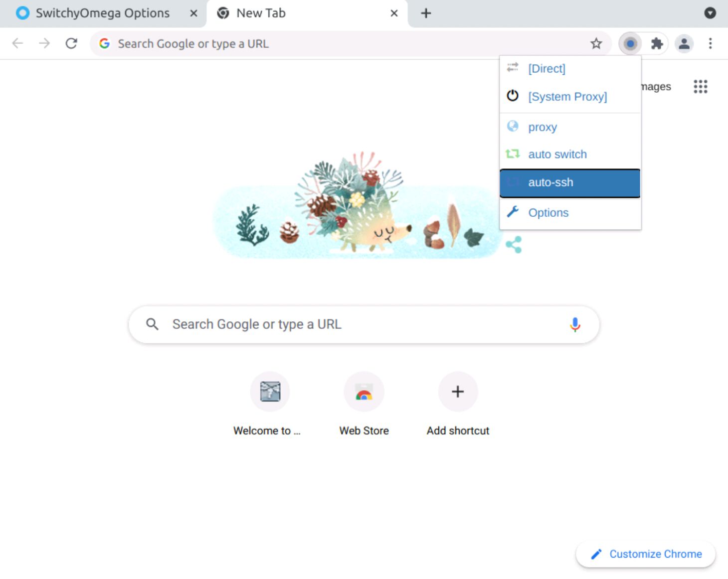Open the Web Store shortcut
728x579 pixels.
(364, 405)
